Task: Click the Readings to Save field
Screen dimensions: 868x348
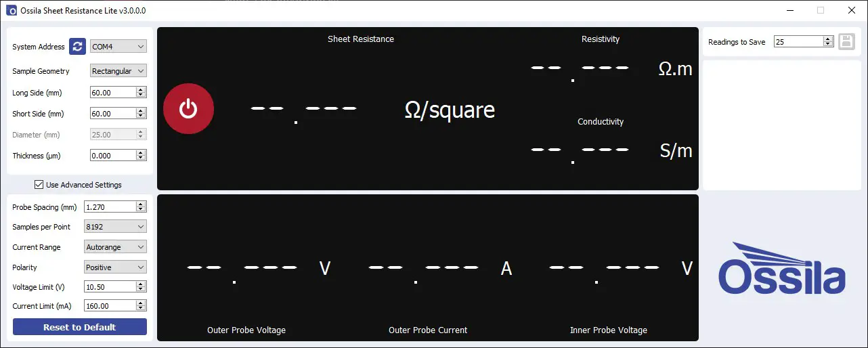Action: coord(798,42)
